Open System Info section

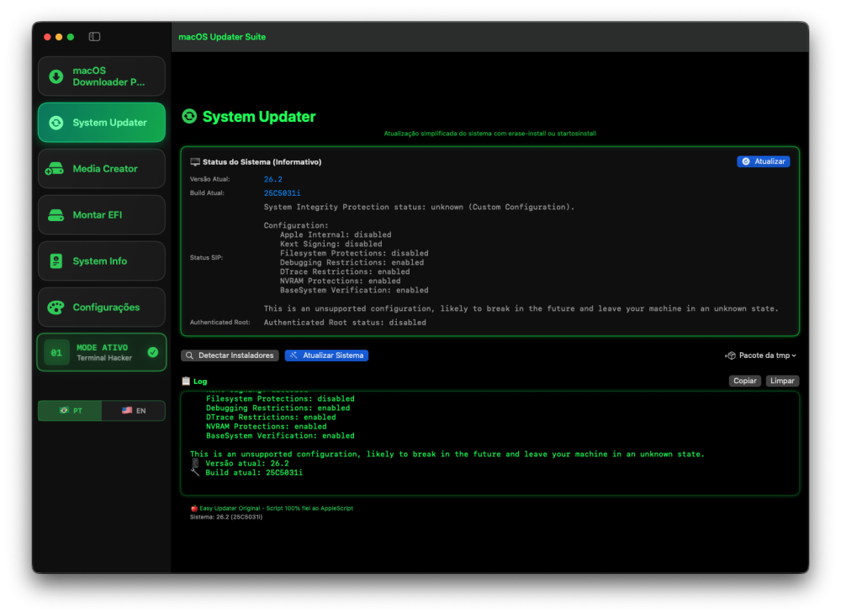[102, 261]
